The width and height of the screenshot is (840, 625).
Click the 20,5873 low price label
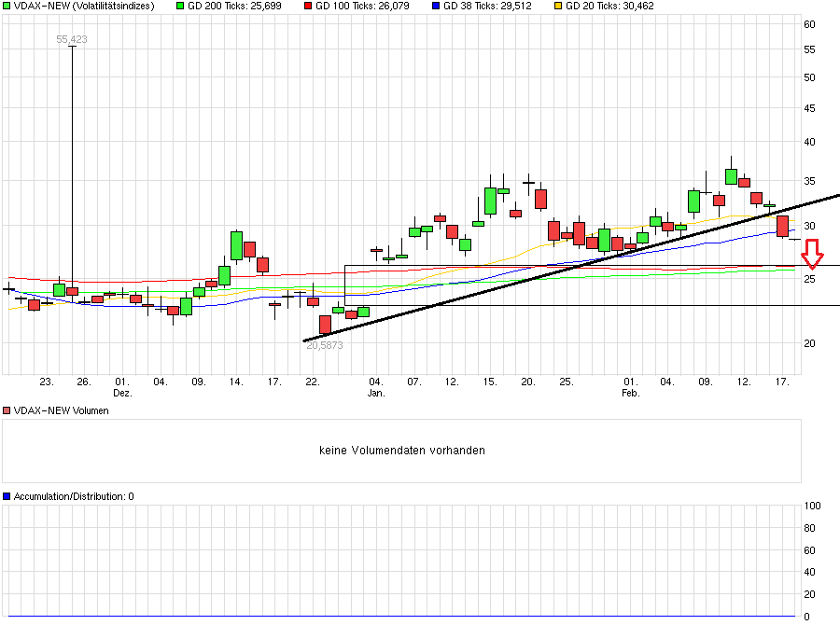(325, 345)
